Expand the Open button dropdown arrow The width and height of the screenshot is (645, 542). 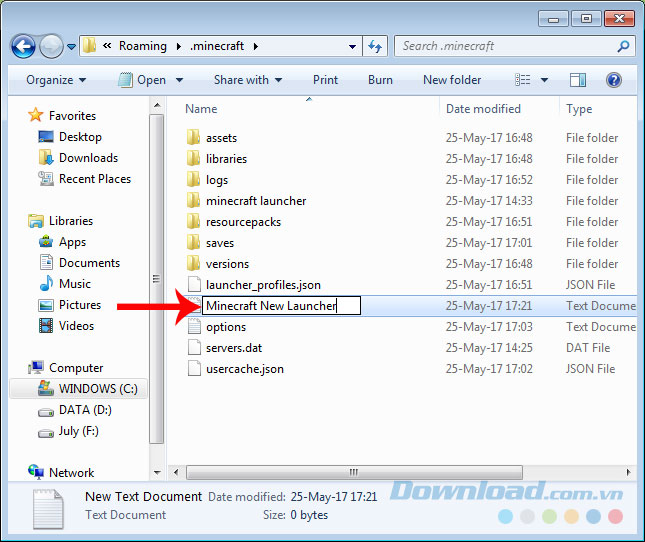(179, 80)
